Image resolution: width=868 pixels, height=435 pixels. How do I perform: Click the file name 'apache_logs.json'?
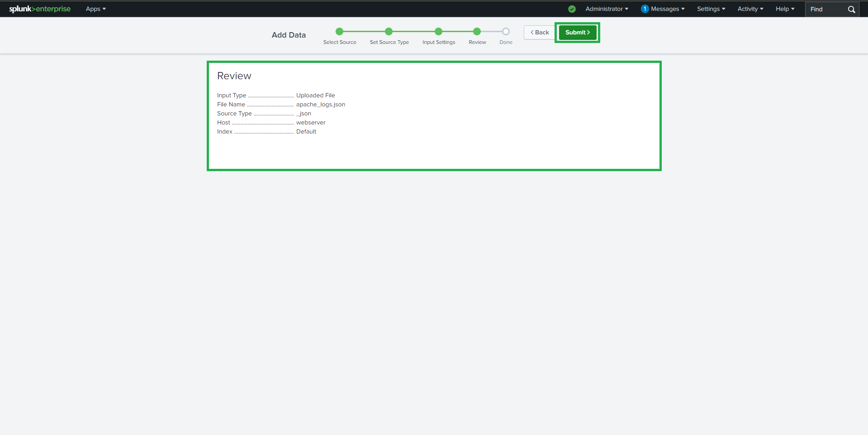(321, 105)
